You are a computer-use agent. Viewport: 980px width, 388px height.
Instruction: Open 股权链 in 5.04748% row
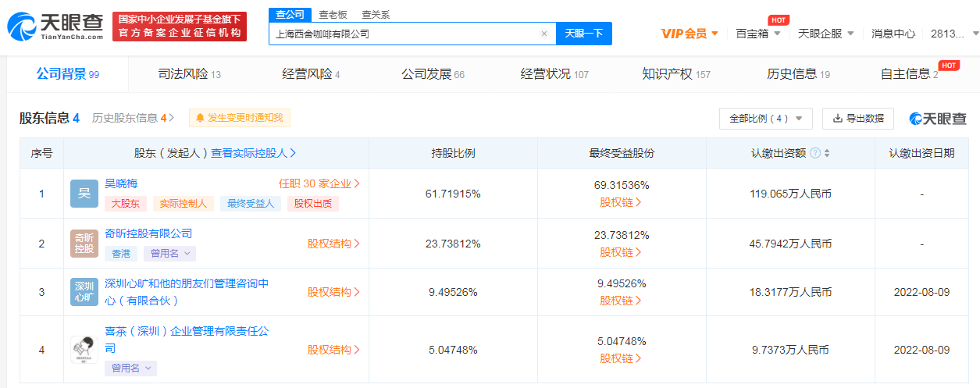point(621,358)
